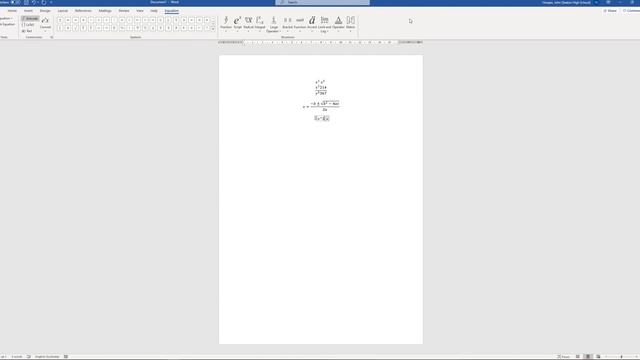
Task: Switch to Read Mode view
Action: tap(578, 356)
